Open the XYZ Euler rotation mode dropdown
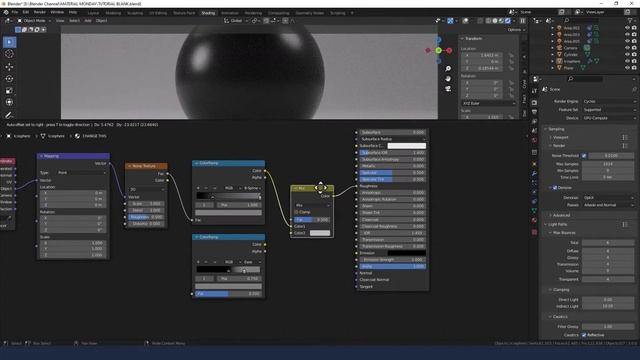Image resolution: width=640 pixels, height=360 pixels. pyautogui.click(x=488, y=103)
